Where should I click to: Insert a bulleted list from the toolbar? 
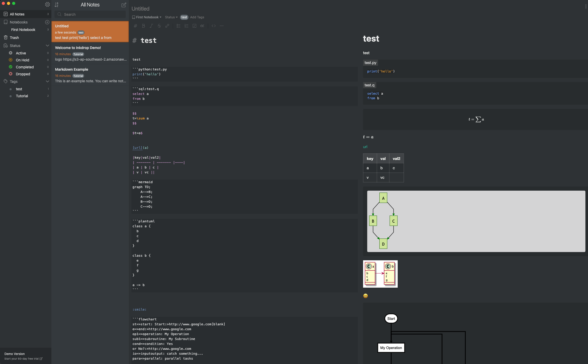[178, 26]
